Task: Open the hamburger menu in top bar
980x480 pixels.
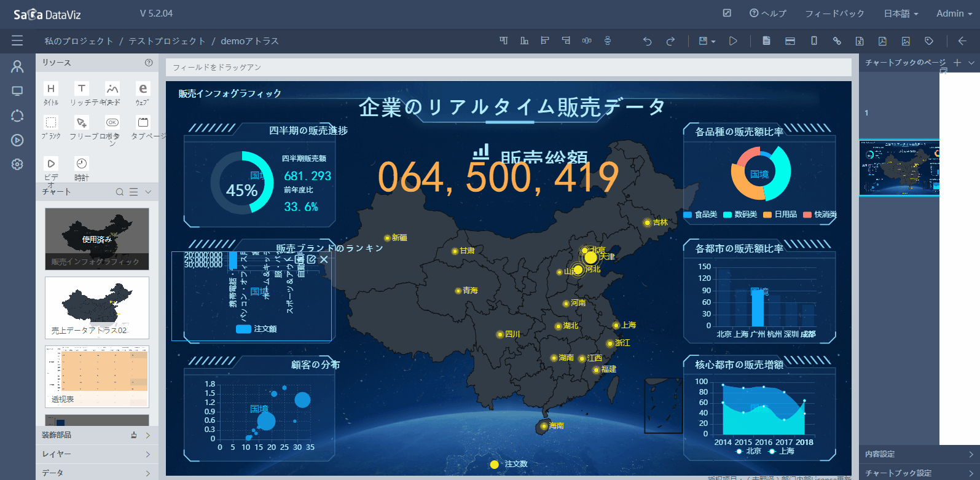Action: (x=17, y=41)
